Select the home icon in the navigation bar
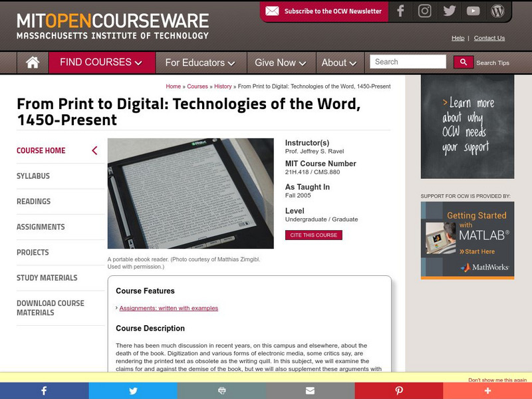532x399 pixels. [30, 62]
